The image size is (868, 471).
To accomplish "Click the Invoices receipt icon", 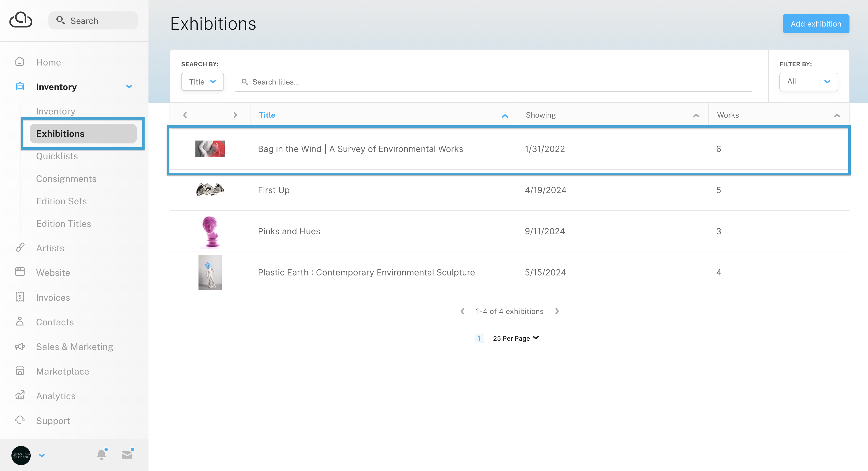I will point(20,297).
